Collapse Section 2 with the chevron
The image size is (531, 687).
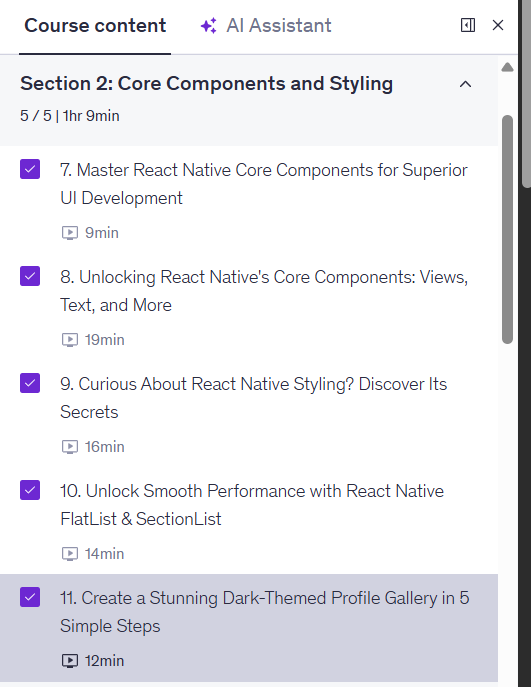click(x=465, y=84)
